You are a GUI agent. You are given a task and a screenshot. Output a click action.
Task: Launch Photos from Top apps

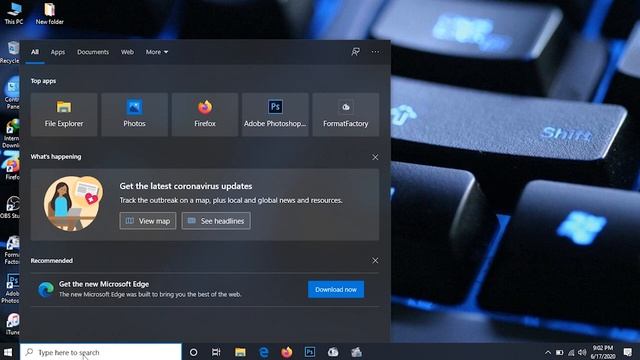click(134, 114)
